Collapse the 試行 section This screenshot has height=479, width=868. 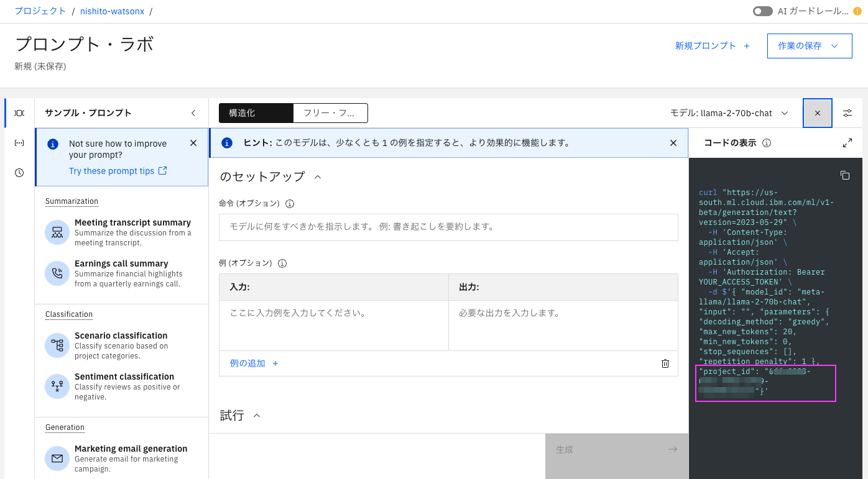tap(257, 416)
